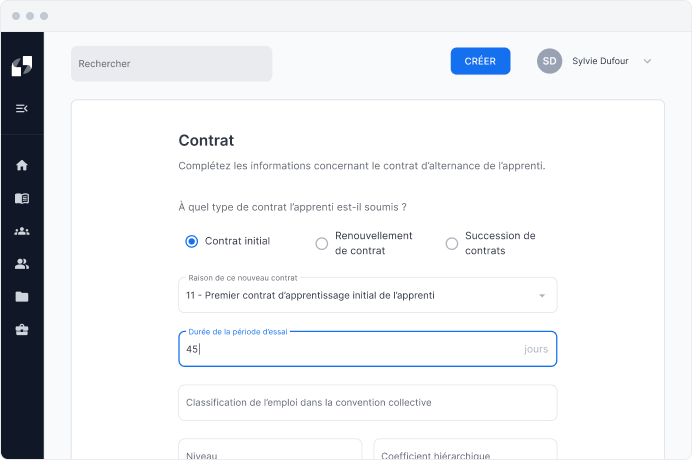Choose the Succession de contrats option
692x460 pixels.
[452, 243]
